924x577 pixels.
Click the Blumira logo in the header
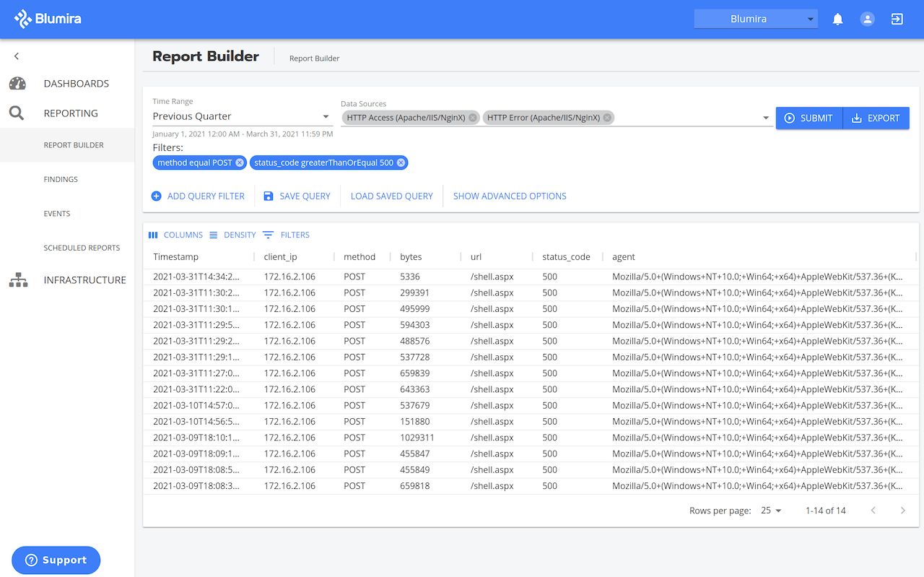tap(48, 19)
